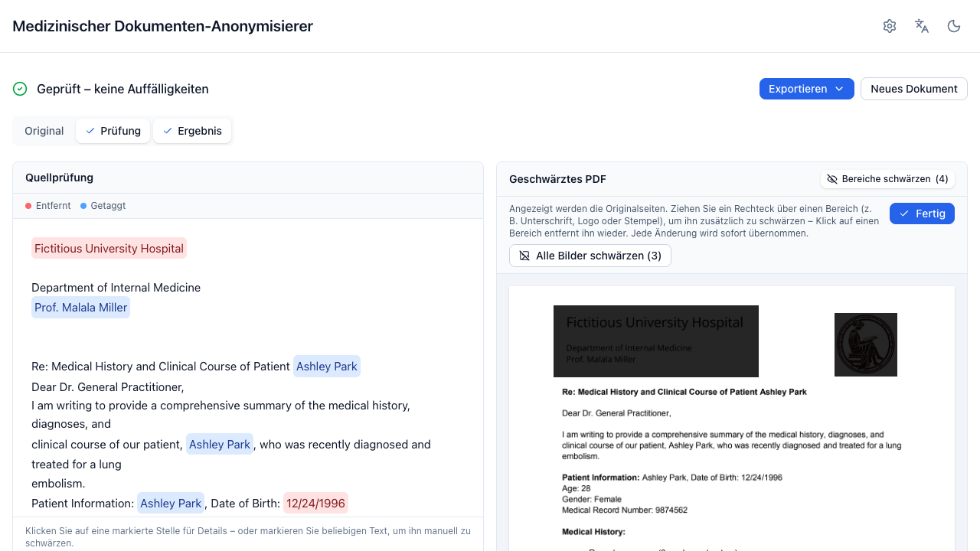Click Alle Bilder schwärzen (3)
980x551 pixels.
tap(590, 256)
